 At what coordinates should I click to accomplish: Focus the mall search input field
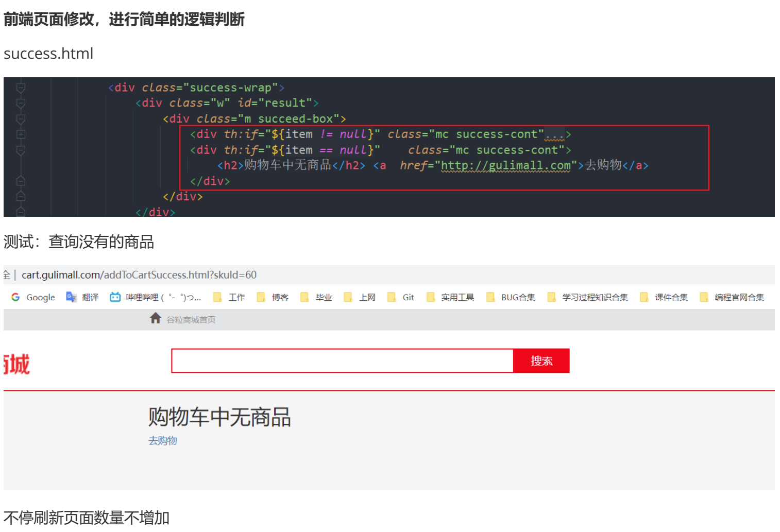[x=343, y=361]
